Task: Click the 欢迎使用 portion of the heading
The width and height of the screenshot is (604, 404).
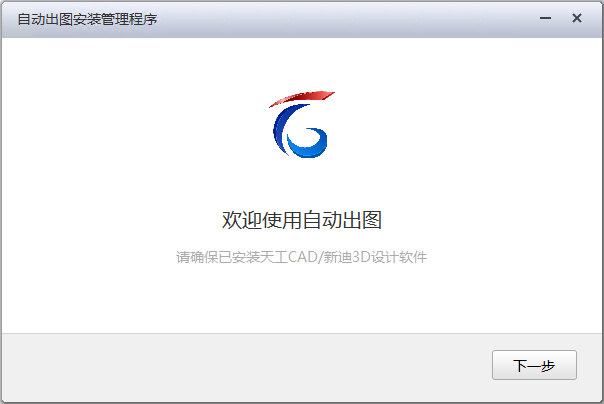Action: [262, 220]
